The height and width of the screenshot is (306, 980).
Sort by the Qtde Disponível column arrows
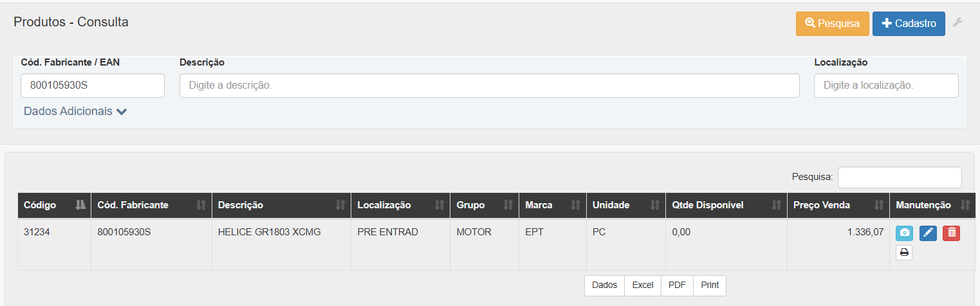tap(776, 205)
